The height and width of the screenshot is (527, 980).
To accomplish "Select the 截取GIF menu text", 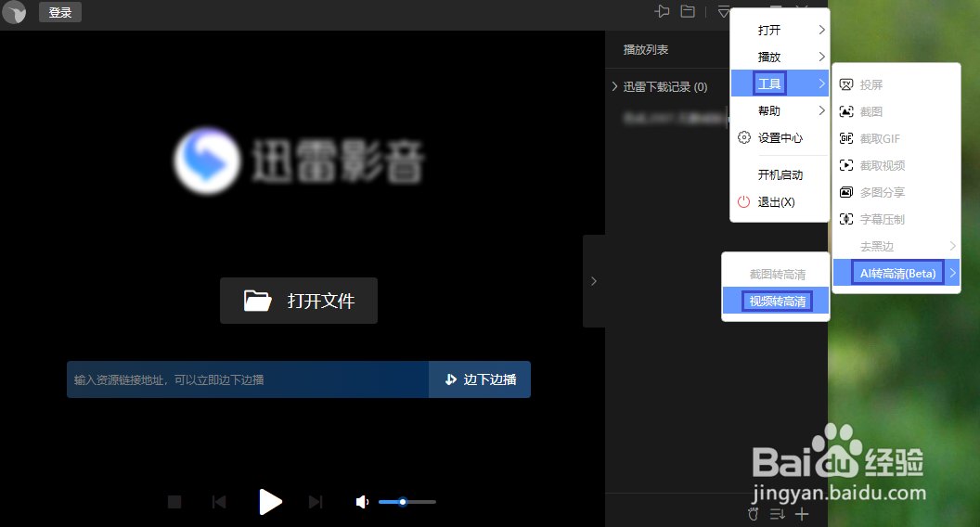I will point(880,139).
